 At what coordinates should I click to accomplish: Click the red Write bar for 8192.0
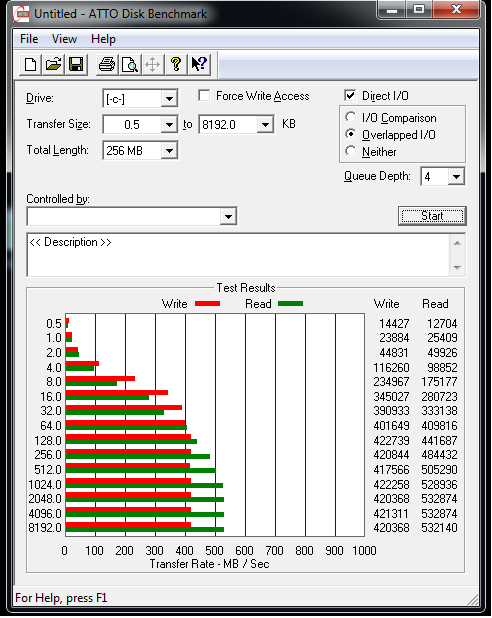tap(129, 525)
